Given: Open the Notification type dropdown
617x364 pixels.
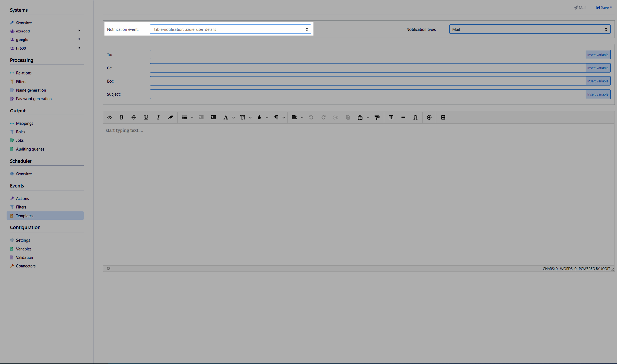Looking at the screenshot, I should (x=529, y=29).
